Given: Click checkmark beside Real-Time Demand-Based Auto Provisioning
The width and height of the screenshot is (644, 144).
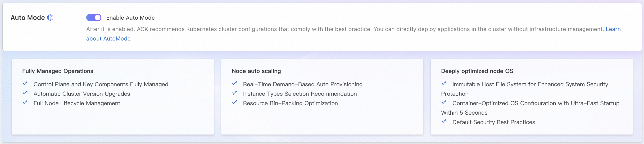Looking at the screenshot, I should coord(235,84).
